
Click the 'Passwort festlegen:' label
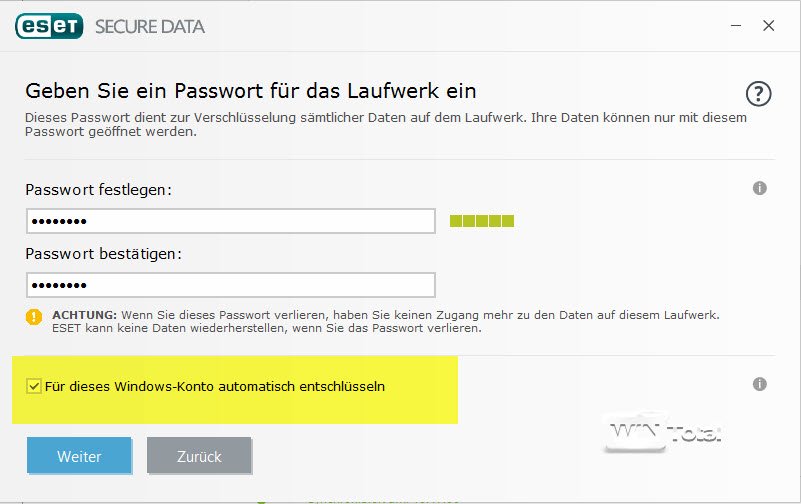(x=99, y=189)
